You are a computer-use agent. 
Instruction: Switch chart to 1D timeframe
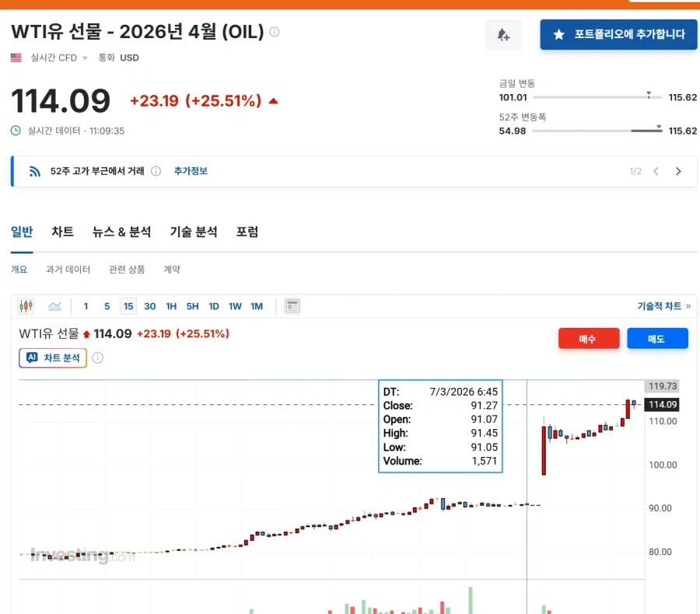point(214,306)
